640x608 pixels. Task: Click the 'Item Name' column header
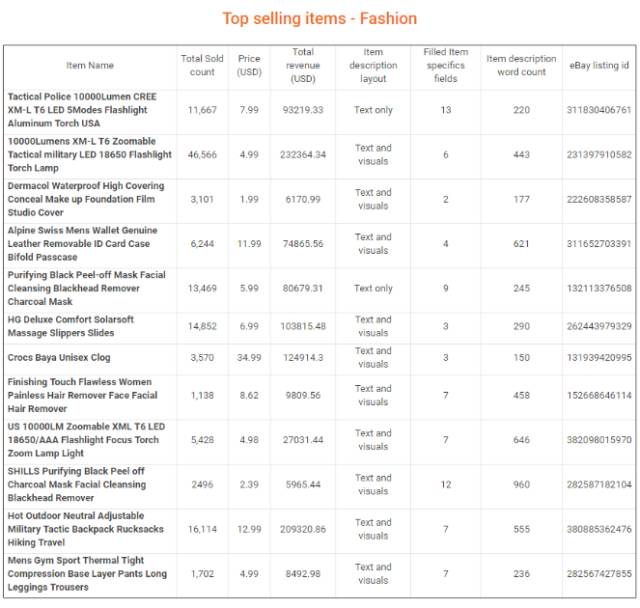89,66
